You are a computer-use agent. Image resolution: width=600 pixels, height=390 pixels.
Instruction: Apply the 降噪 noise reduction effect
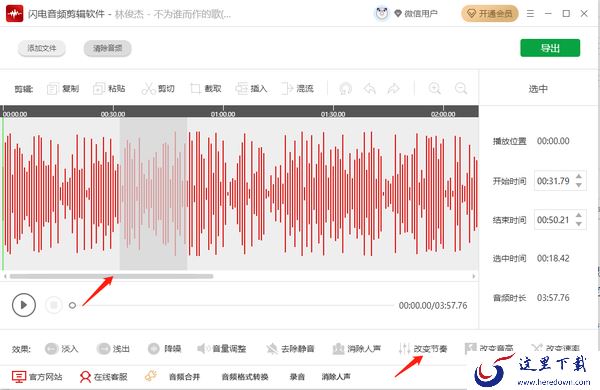coord(165,349)
